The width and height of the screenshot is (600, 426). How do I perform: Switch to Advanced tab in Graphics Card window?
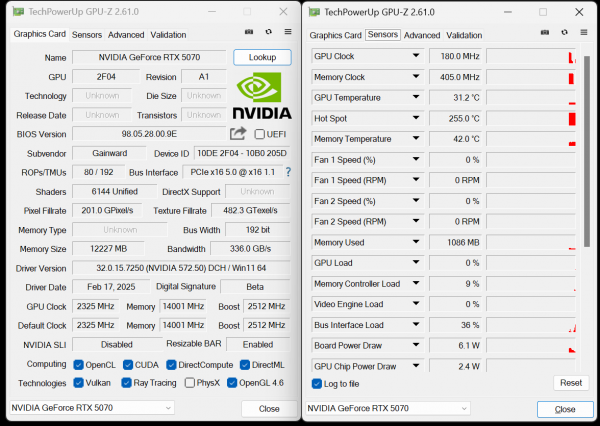[x=126, y=34]
